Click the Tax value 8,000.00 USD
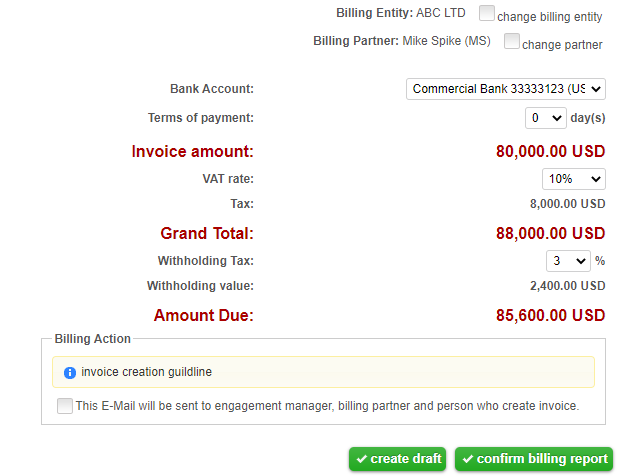The width and height of the screenshot is (631, 476). coord(567,204)
